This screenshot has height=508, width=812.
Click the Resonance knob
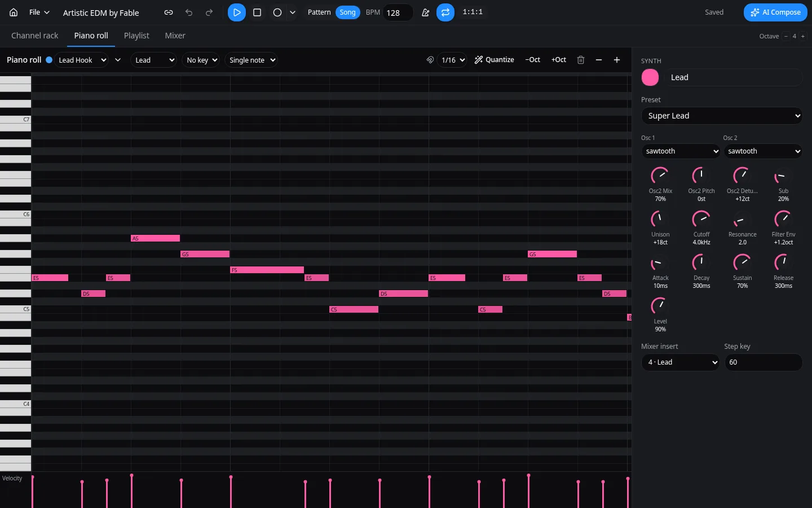coord(742,219)
